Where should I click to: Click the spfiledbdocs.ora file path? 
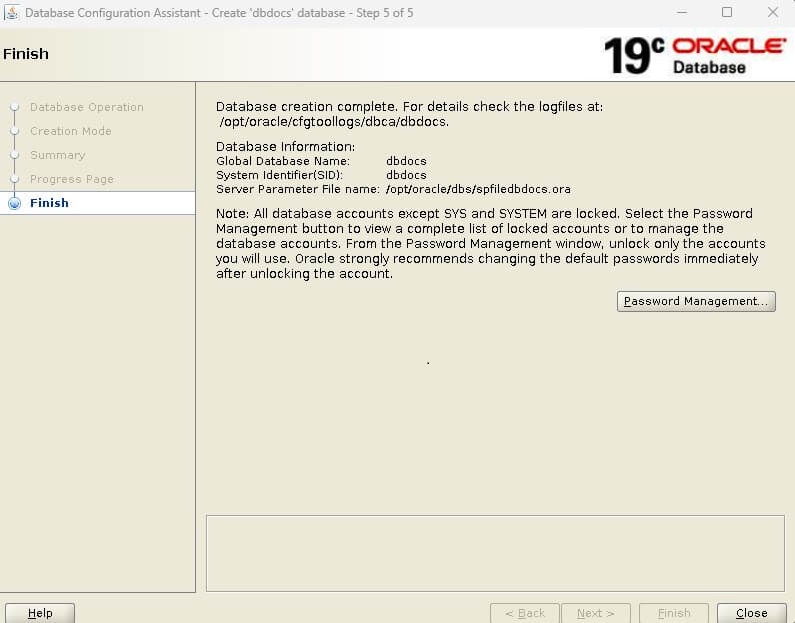pos(478,189)
